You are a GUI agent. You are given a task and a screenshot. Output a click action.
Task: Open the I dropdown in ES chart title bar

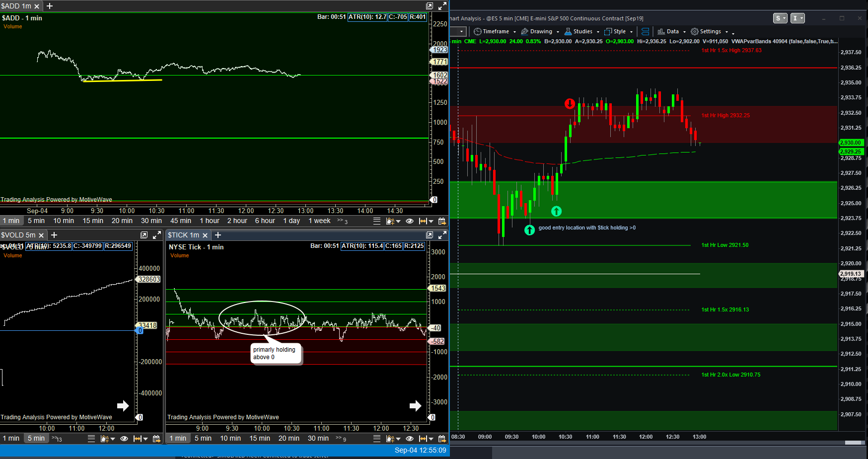[797, 18]
